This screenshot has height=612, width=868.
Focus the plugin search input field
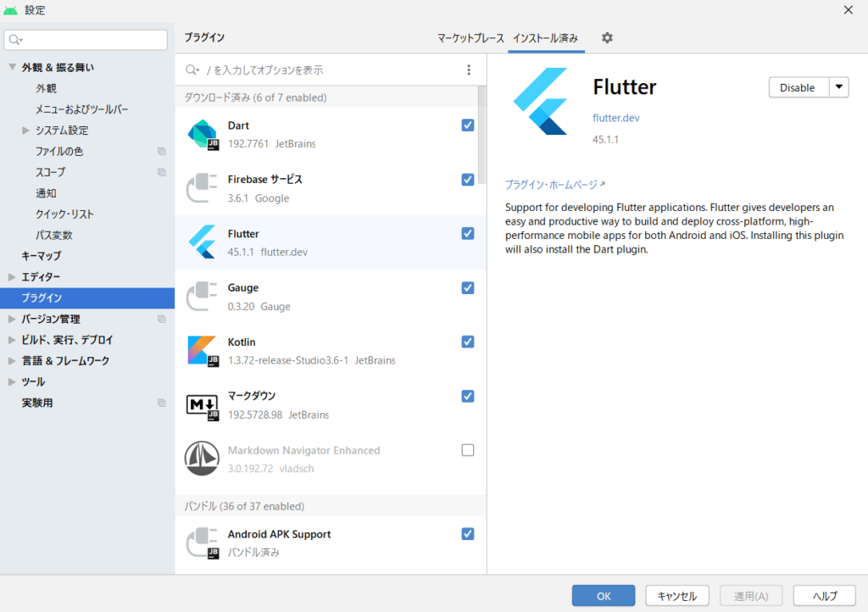click(x=330, y=70)
